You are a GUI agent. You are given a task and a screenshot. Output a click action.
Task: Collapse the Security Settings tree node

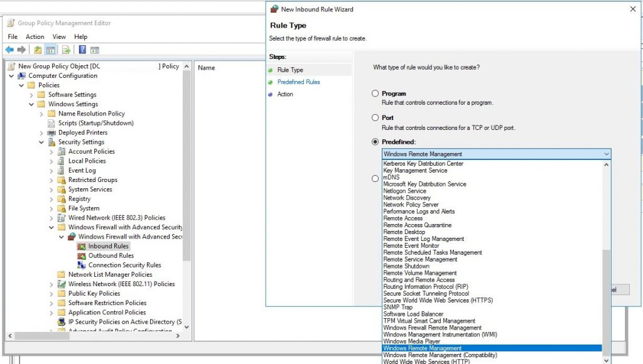pos(41,142)
